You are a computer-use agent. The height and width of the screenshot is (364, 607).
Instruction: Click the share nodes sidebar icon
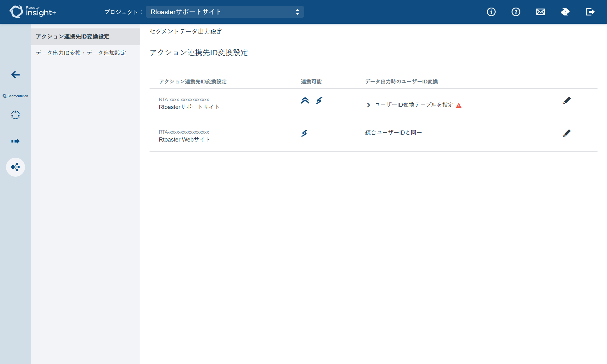pyautogui.click(x=15, y=167)
